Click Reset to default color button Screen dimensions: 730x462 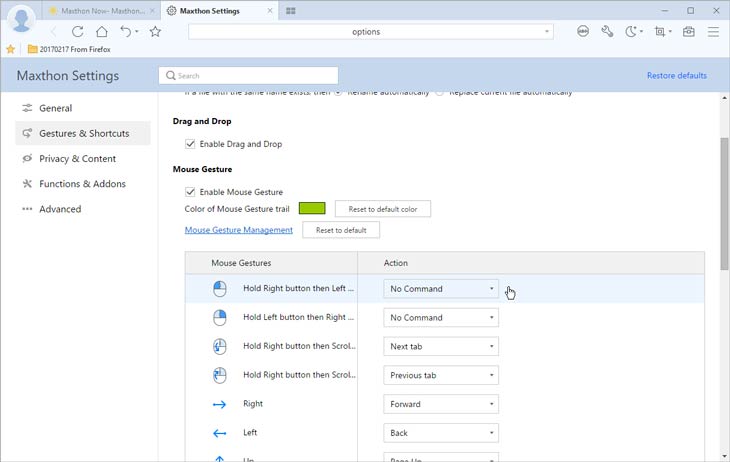(383, 209)
